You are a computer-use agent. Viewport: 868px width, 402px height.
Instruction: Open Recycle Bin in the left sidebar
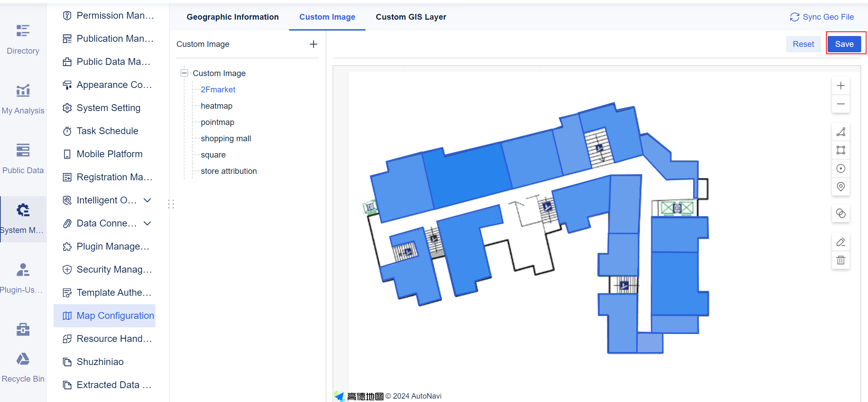click(x=23, y=367)
